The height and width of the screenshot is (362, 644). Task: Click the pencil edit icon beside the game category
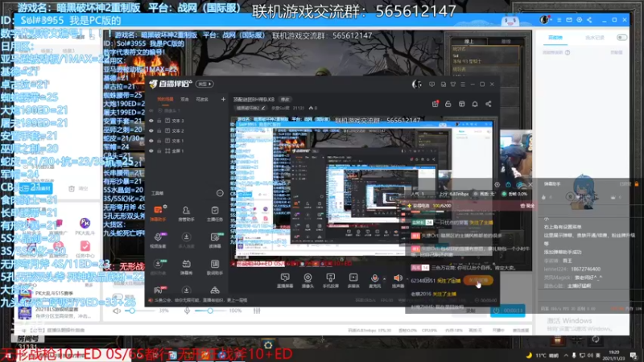(x=263, y=108)
